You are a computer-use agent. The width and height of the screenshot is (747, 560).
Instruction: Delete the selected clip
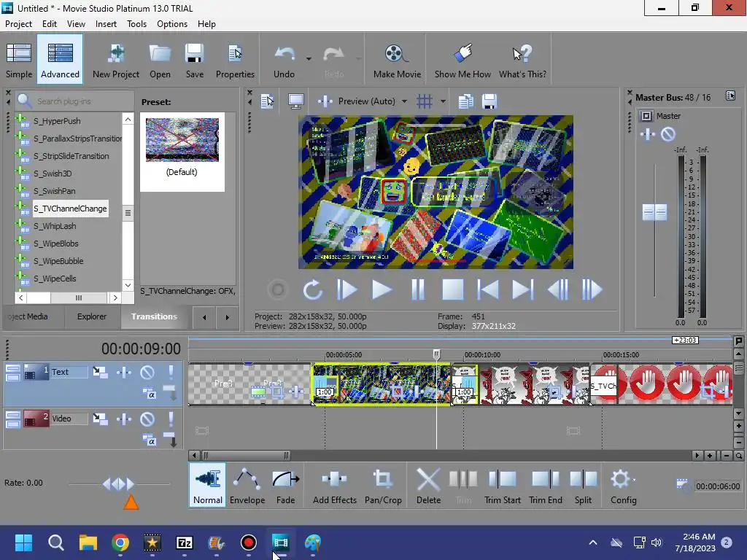pyautogui.click(x=428, y=485)
